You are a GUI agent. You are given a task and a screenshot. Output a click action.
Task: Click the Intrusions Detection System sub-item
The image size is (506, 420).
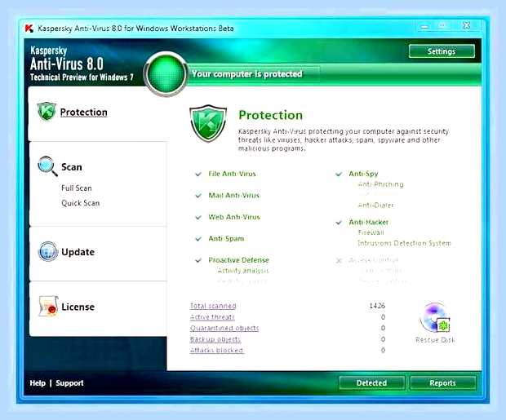coord(404,243)
